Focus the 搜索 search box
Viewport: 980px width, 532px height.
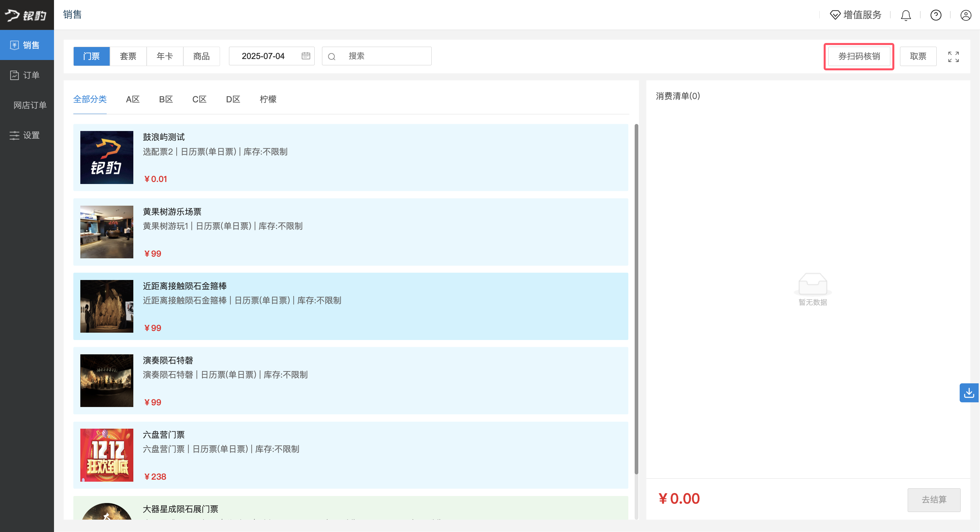point(377,56)
